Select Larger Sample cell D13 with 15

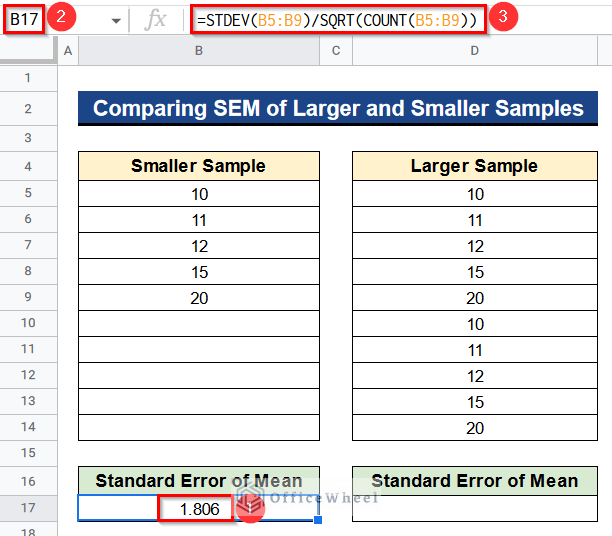click(475, 402)
